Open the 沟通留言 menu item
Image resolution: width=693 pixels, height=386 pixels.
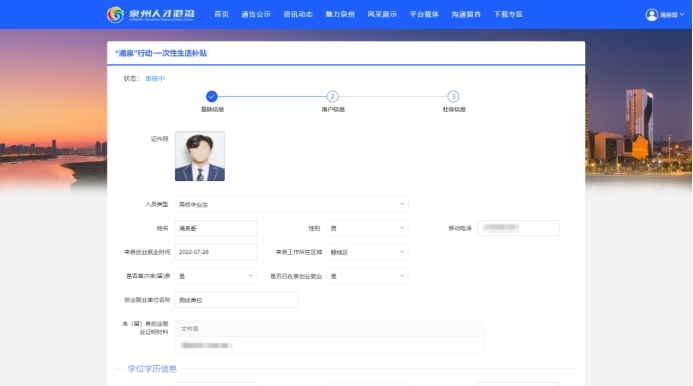click(x=466, y=14)
